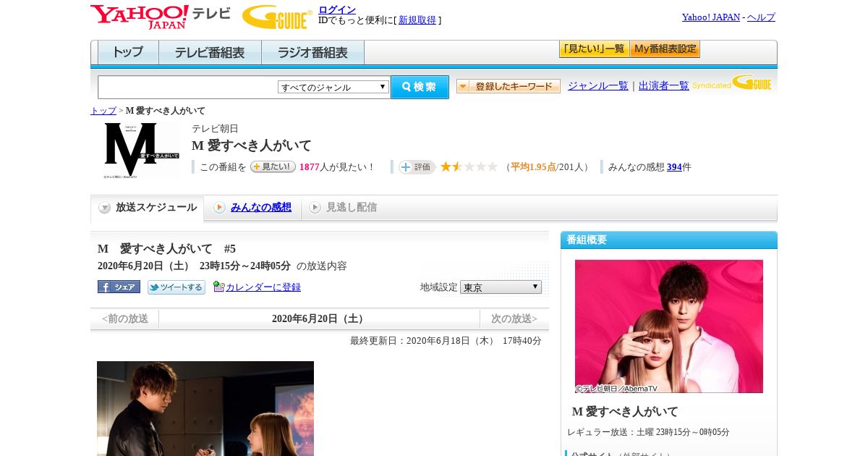Open 登録したキーワード dropdown button
Screen dimensions: 868x456
(x=509, y=86)
